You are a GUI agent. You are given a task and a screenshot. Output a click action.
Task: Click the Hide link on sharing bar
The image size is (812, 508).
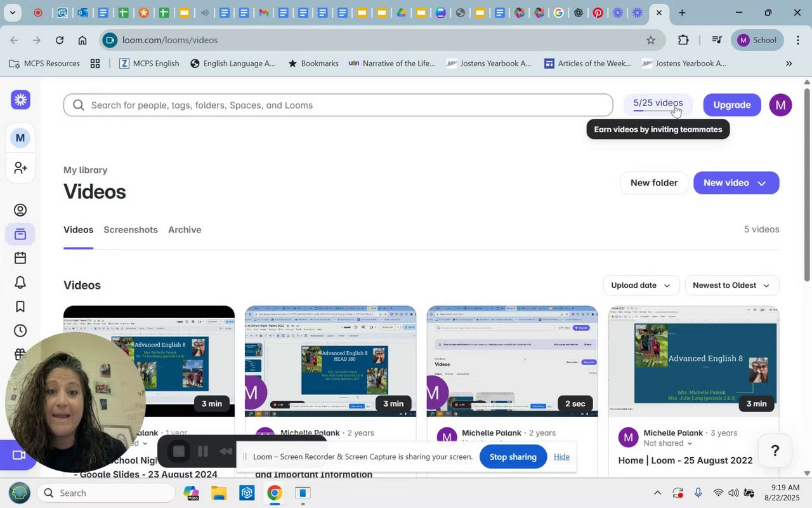click(x=561, y=457)
